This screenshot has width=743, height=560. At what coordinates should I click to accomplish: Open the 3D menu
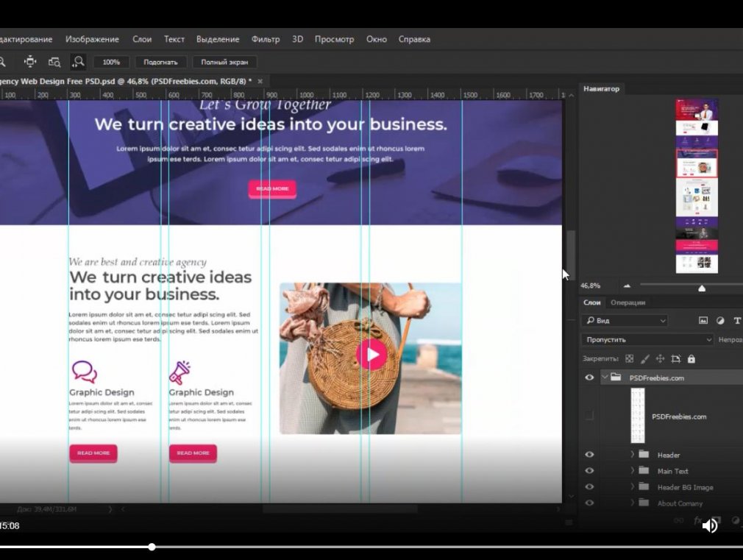pyautogui.click(x=298, y=39)
